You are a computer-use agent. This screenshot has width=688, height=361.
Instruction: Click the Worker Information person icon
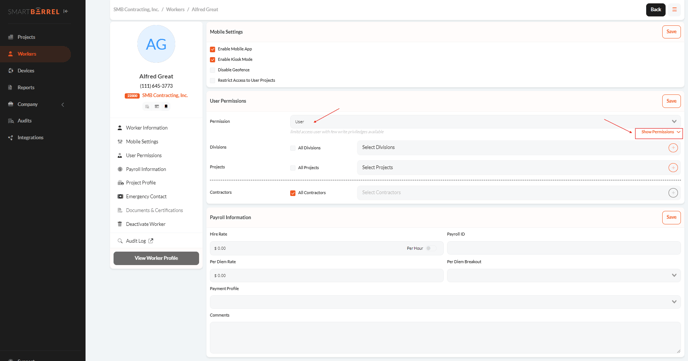pyautogui.click(x=120, y=128)
